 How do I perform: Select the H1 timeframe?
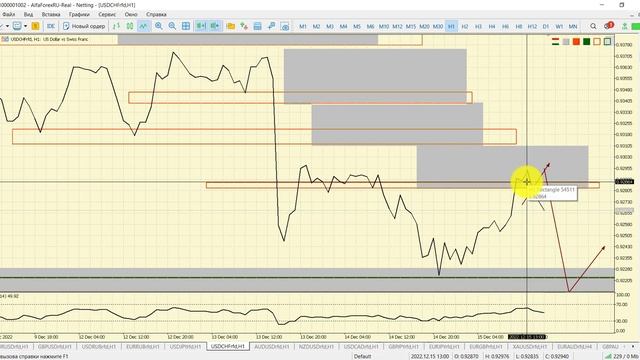(x=451, y=26)
